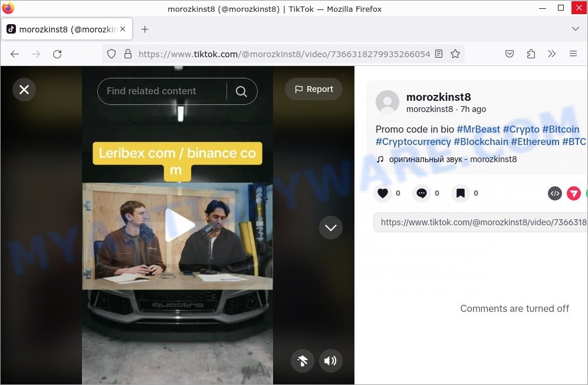Screen dimensions: 588x385
Task: Click the Comments are turned off text
Action: click(514, 308)
